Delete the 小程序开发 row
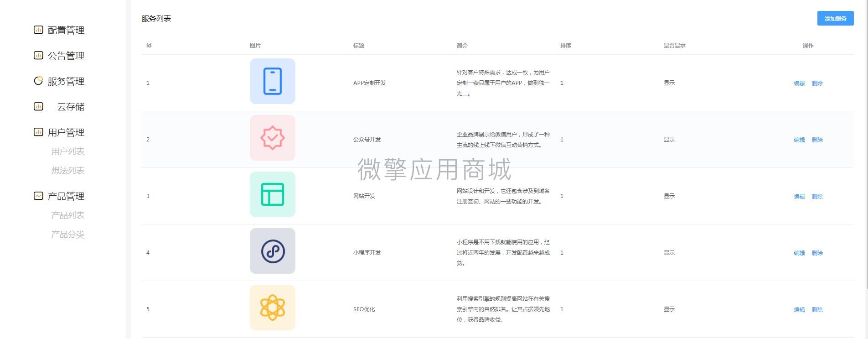Image resolution: width=868 pixels, height=339 pixels. click(x=817, y=253)
